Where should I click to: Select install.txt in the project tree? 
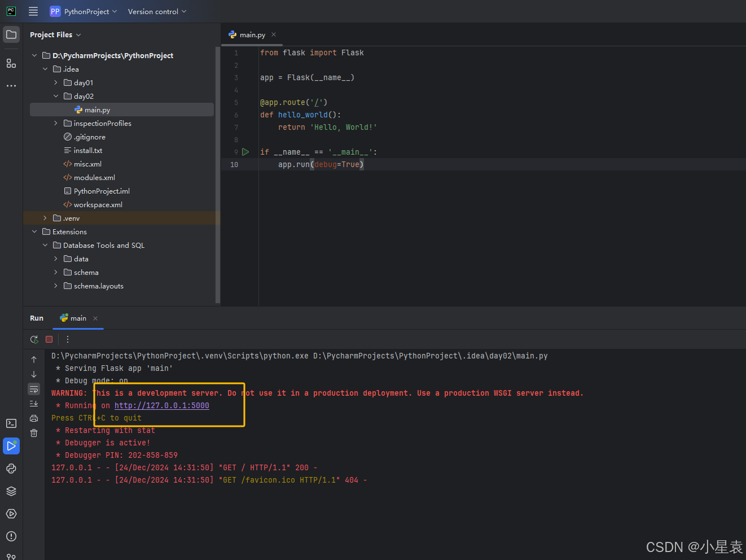coord(87,151)
